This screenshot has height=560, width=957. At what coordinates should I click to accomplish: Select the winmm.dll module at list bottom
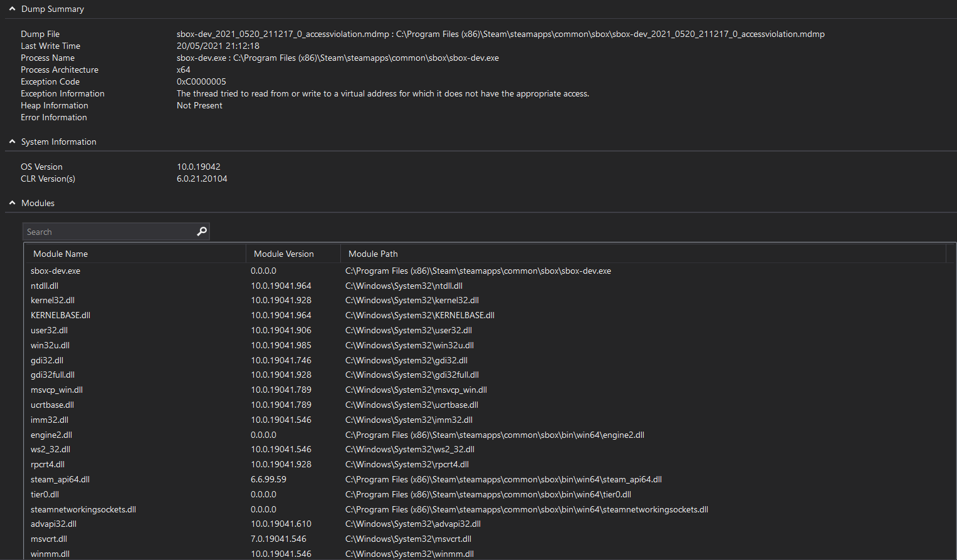tap(50, 554)
